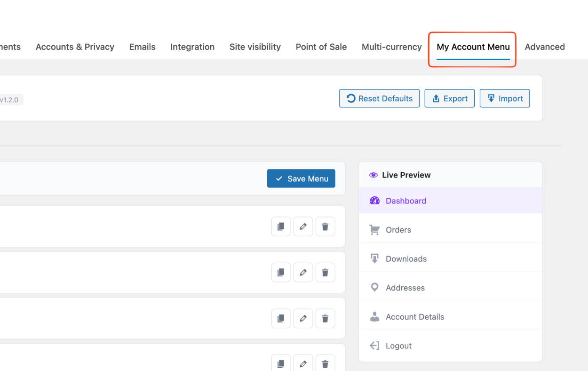Switch to the Emails settings tab
This screenshot has width=588, height=371.
(142, 47)
